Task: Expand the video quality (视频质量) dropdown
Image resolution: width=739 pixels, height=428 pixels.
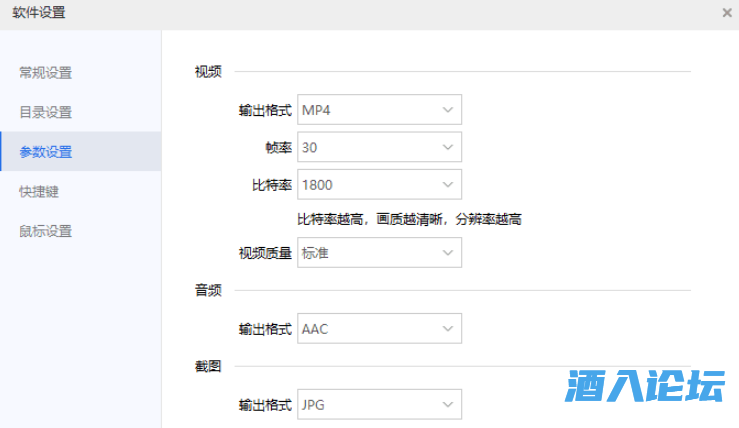Action: pos(379,253)
